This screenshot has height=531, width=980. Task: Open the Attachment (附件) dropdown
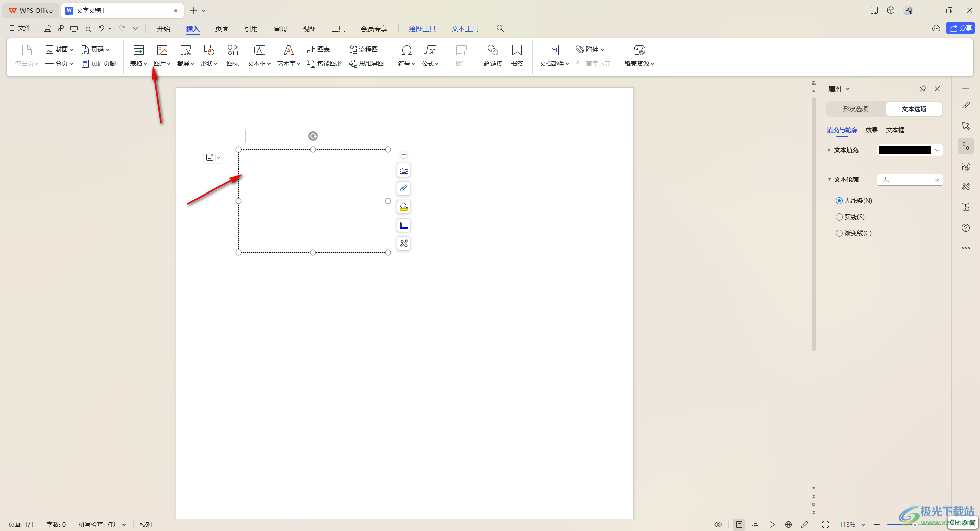590,50
